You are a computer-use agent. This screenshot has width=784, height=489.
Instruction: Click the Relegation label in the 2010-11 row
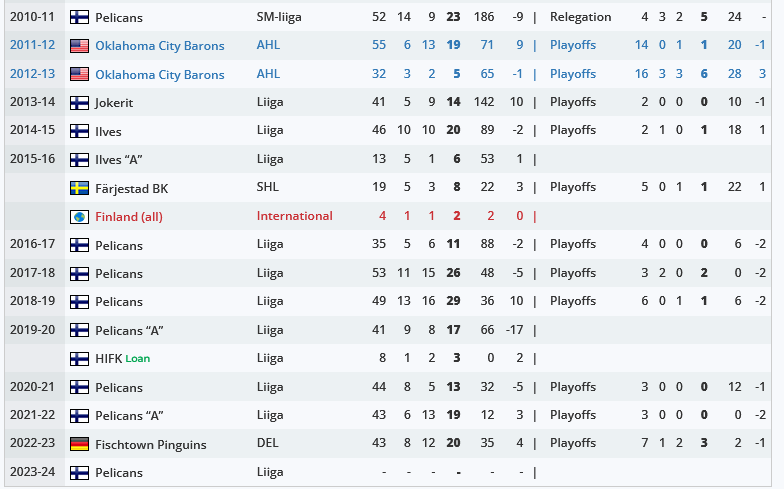580,17
